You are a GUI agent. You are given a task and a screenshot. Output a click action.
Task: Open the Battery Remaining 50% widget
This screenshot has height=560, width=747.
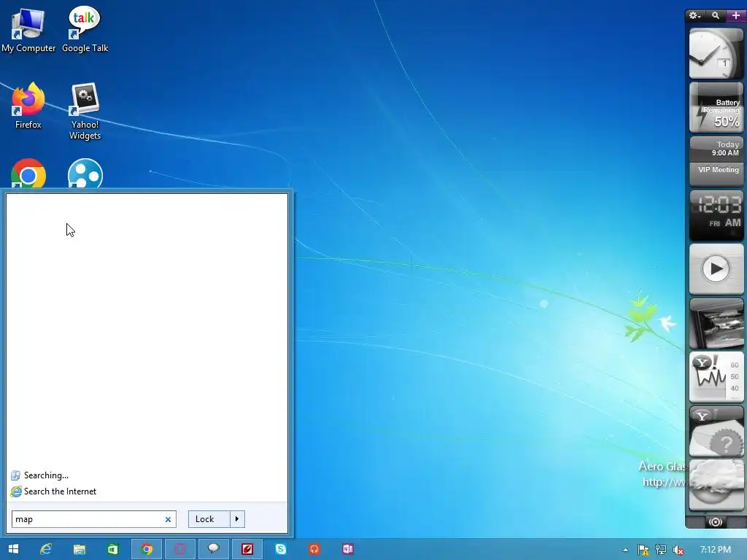click(x=716, y=107)
